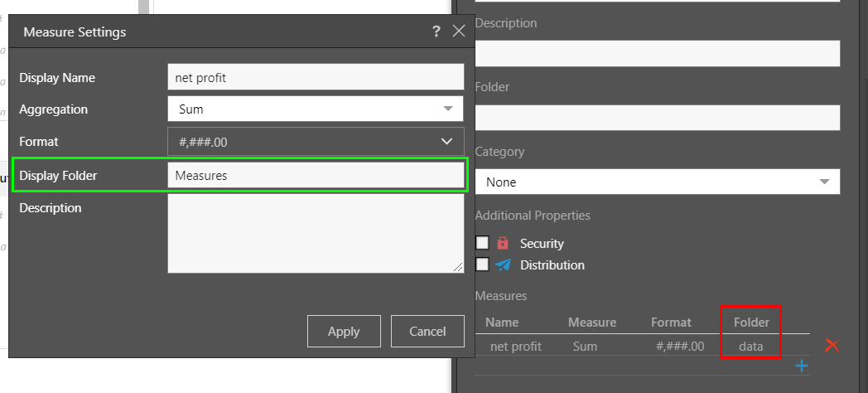Add a new measure with blue plus
The height and width of the screenshot is (393, 868).
click(x=801, y=366)
